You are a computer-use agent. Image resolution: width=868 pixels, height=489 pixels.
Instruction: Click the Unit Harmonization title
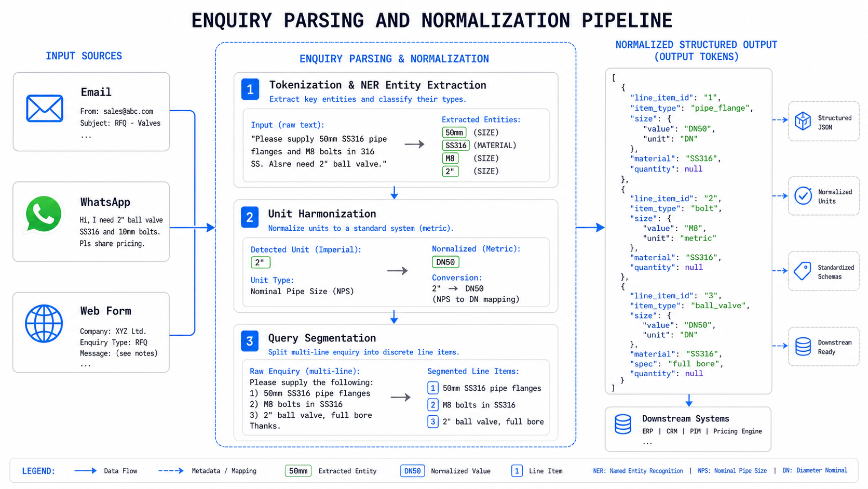(x=322, y=214)
